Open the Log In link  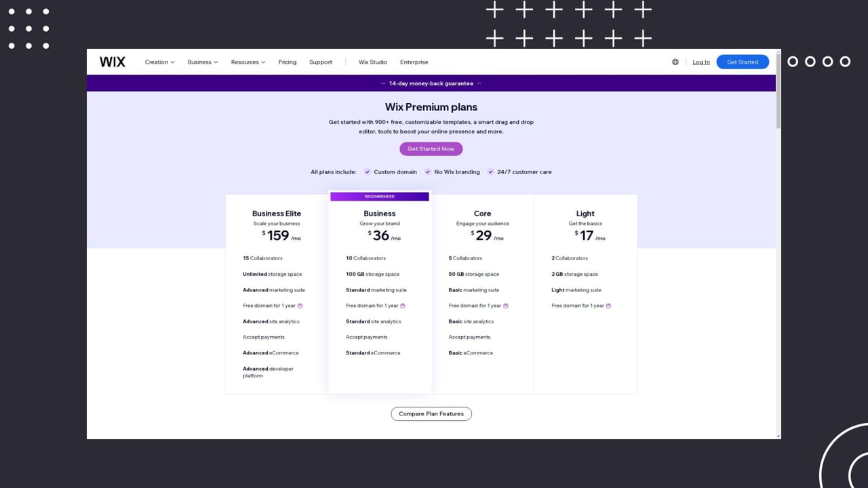pyautogui.click(x=701, y=62)
